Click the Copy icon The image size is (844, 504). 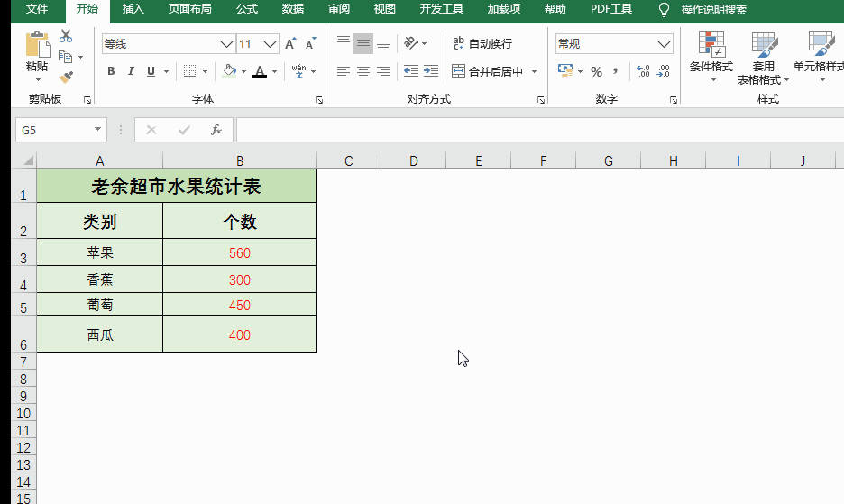(x=65, y=57)
